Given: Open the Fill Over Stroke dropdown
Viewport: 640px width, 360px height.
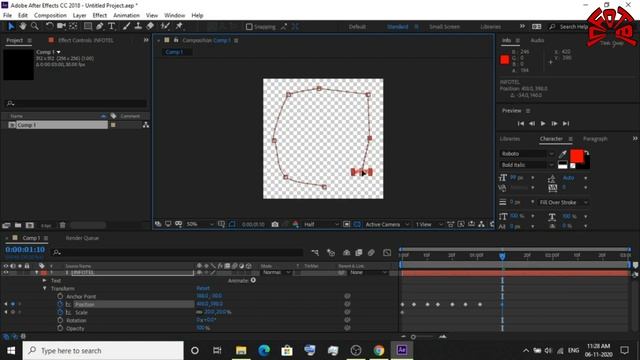Looking at the screenshot, I should [563, 202].
